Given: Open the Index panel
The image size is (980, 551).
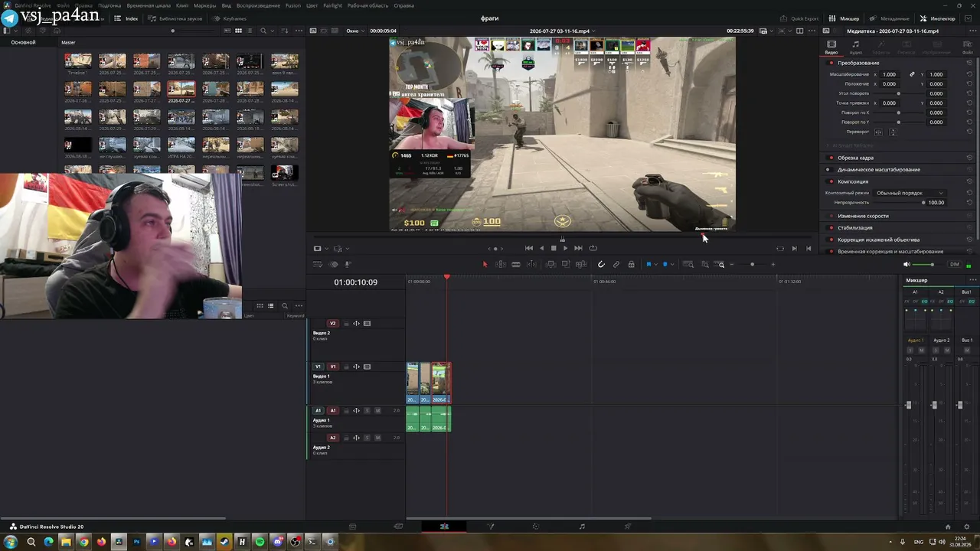Looking at the screenshot, I should coord(126,18).
